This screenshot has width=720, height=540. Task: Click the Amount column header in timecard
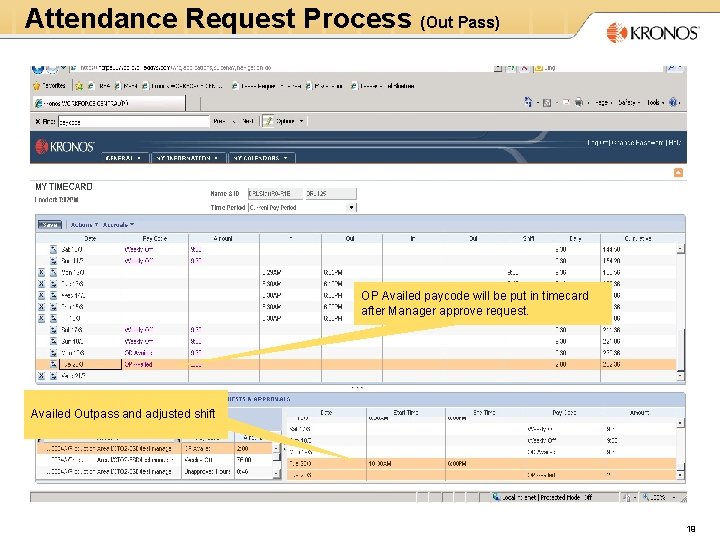(x=223, y=239)
